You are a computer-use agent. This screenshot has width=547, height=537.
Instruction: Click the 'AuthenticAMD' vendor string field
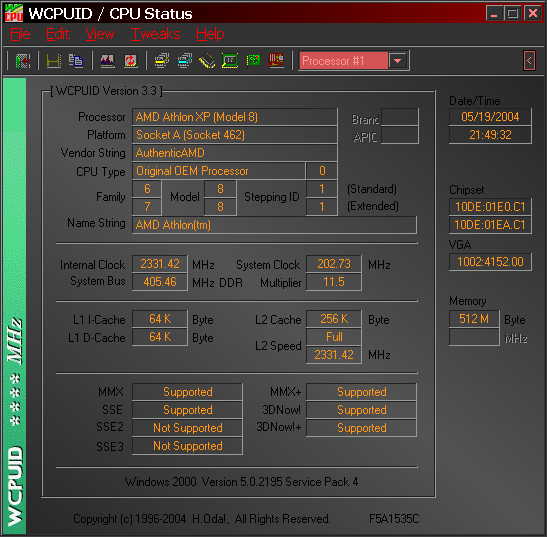pos(234,153)
